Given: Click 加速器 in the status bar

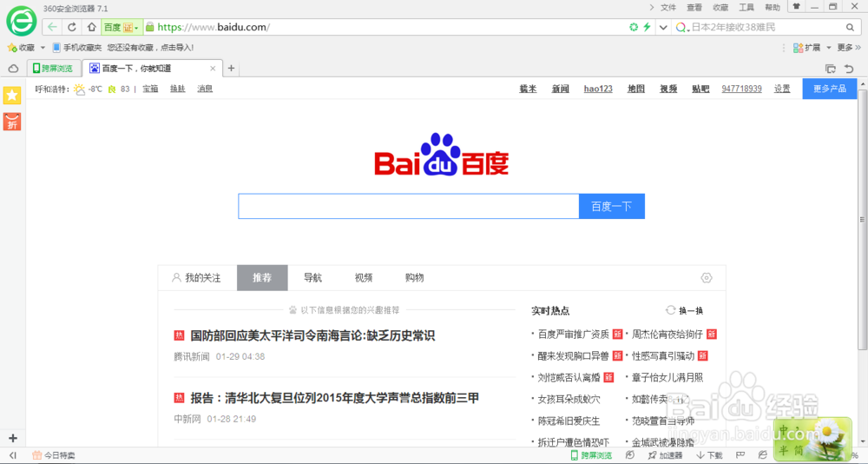Looking at the screenshot, I should [x=666, y=455].
